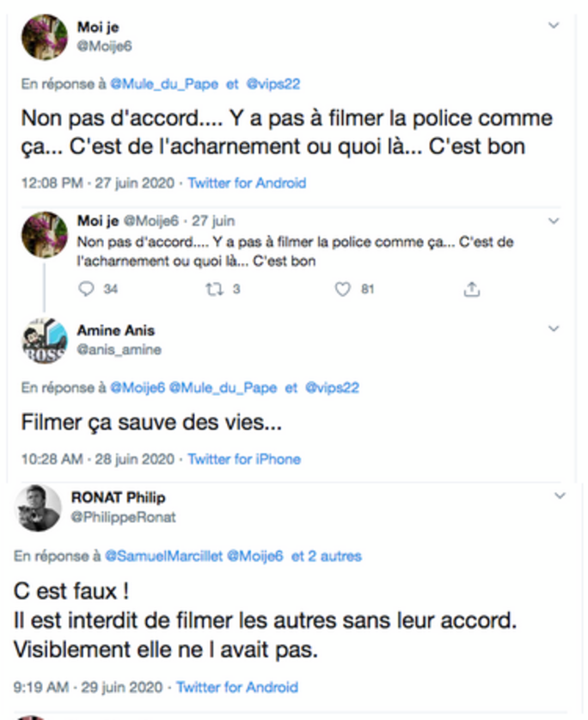Viewport: 588px width, 720px height.
Task: Open the @anis_amine handle
Action: (x=119, y=349)
